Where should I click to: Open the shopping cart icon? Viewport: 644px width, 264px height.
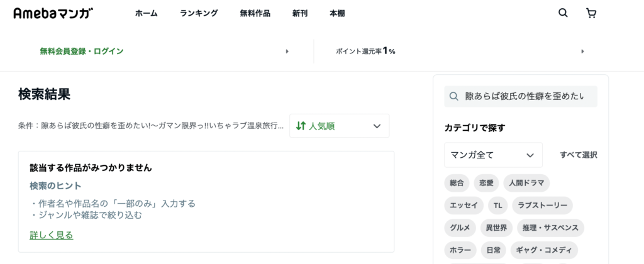pos(591,14)
